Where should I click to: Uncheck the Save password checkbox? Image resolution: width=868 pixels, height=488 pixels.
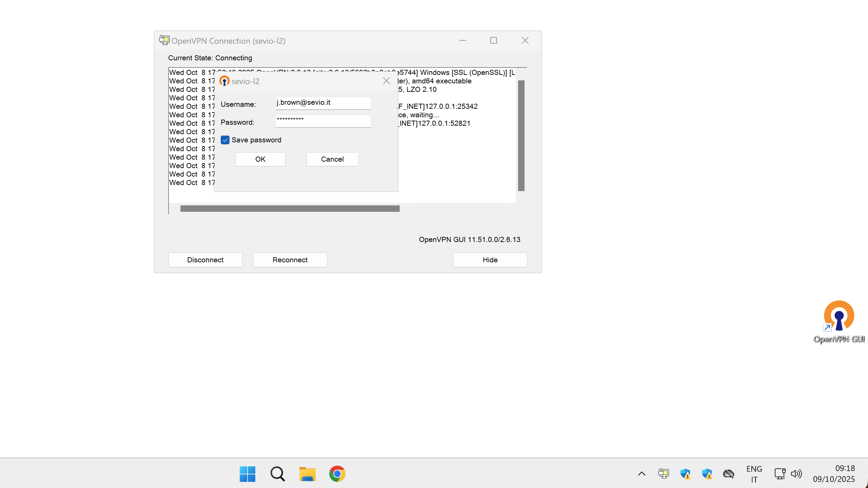pos(225,140)
